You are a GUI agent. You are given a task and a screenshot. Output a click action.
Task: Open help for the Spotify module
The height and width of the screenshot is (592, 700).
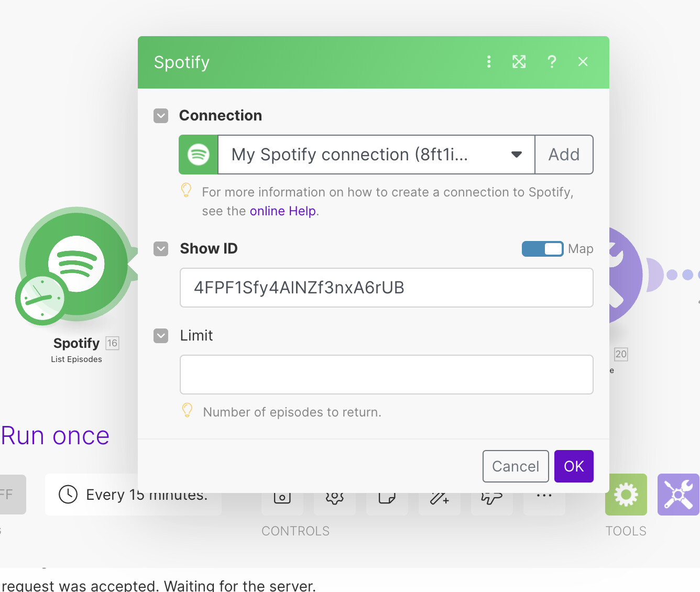click(x=552, y=62)
